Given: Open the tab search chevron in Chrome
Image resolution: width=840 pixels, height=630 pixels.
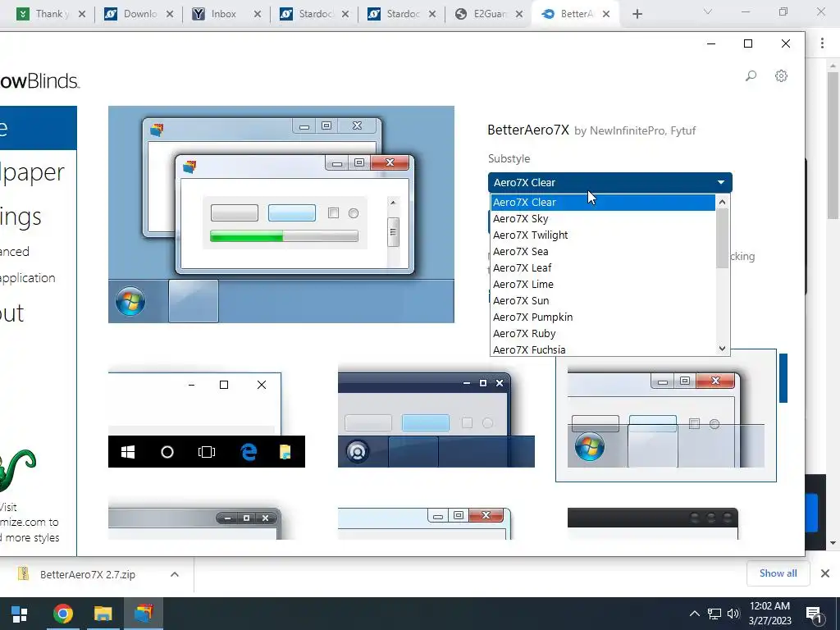Looking at the screenshot, I should (708, 11).
